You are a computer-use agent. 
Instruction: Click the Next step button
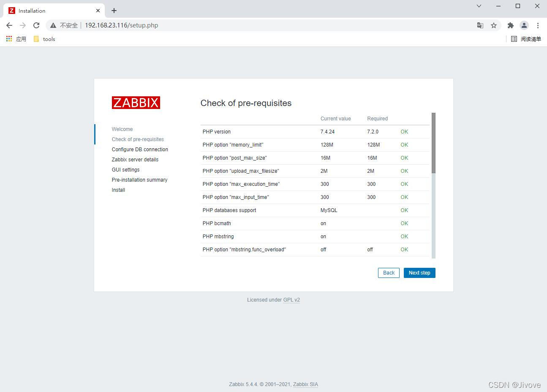[x=419, y=273]
